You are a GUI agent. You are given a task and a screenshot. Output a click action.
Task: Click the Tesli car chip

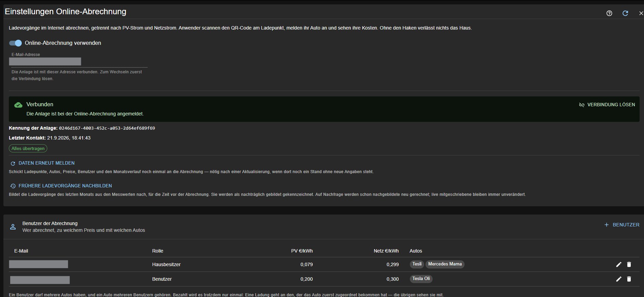point(417,264)
